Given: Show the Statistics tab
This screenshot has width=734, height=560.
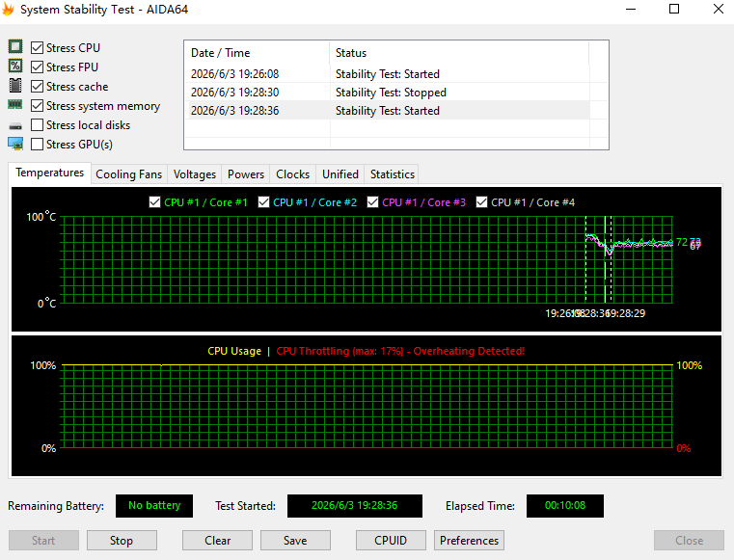Looking at the screenshot, I should pyautogui.click(x=393, y=174).
